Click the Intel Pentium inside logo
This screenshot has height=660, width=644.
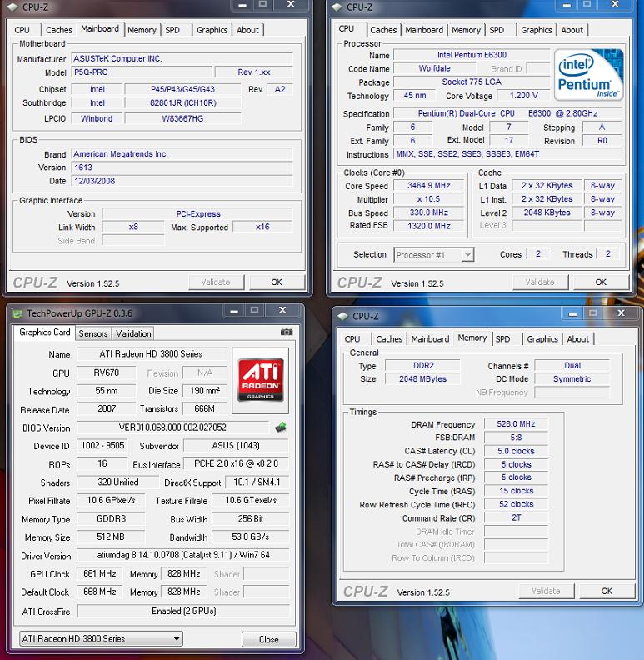(588, 74)
